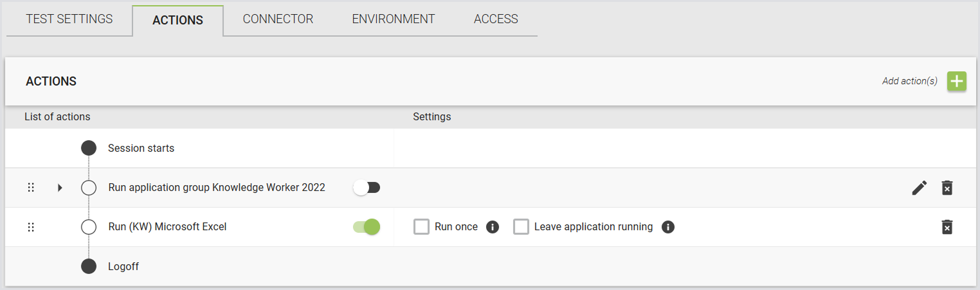
Task: Go to the Access tab
Action: point(496,19)
